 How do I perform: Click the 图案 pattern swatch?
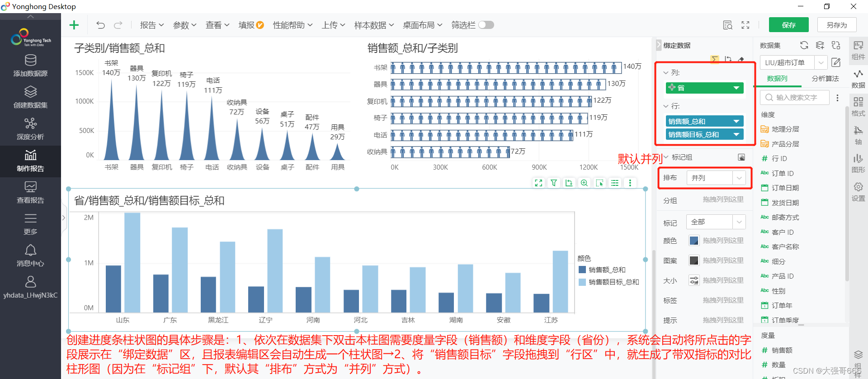click(x=693, y=261)
